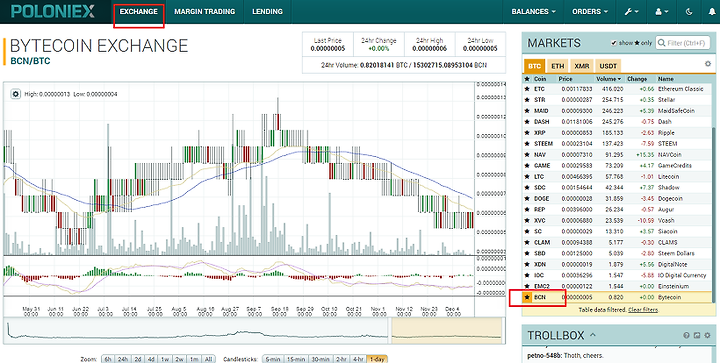Select 4-hr candlesticks
Screen dimensions: 720x363
(x=357, y=359)
